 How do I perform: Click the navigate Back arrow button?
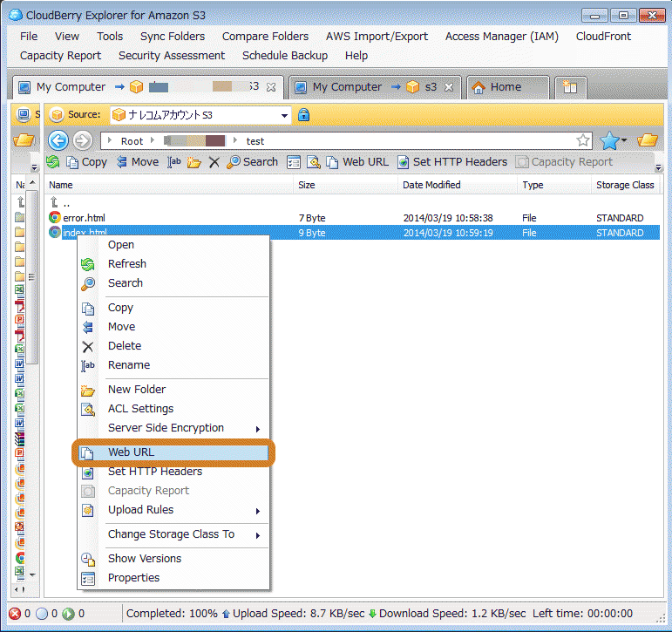[58, 140]
